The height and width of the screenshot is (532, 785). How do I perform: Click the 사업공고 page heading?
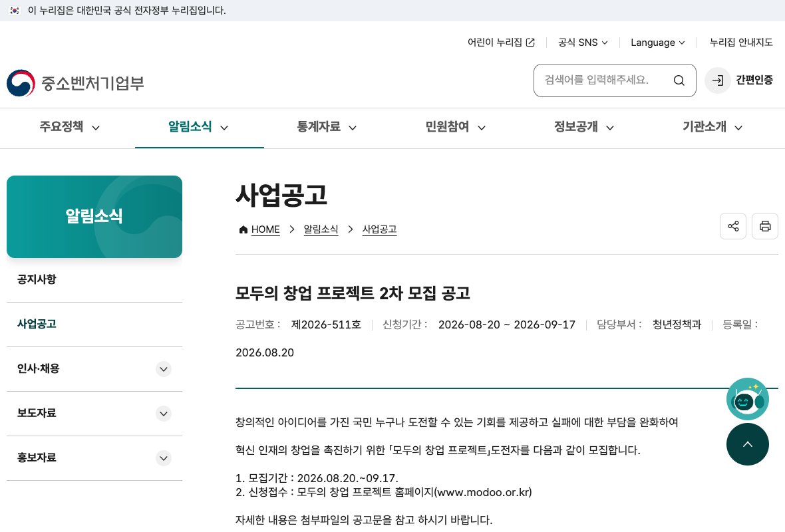click(281, 196)
